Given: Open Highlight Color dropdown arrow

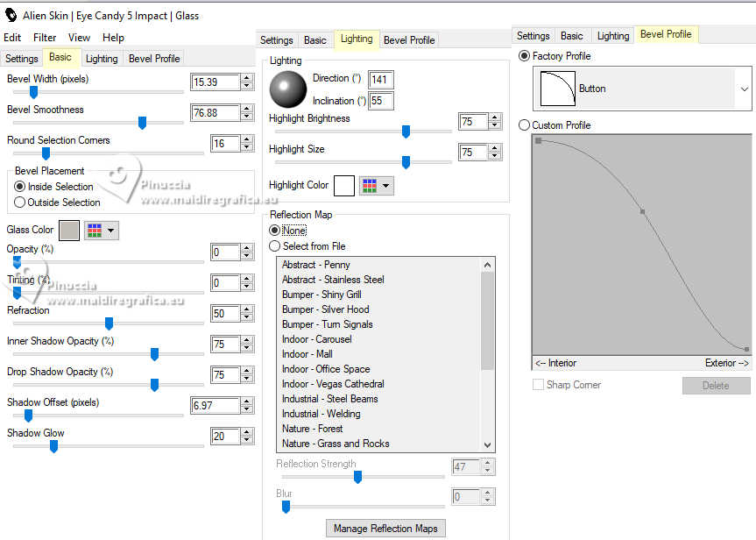Looking at the screenshot, I should [x=385, y=186].
